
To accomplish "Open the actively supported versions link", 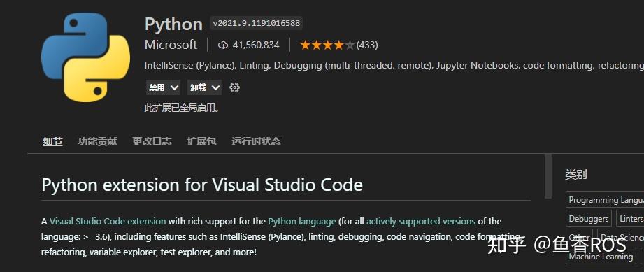I will click(x=420, y=221).
